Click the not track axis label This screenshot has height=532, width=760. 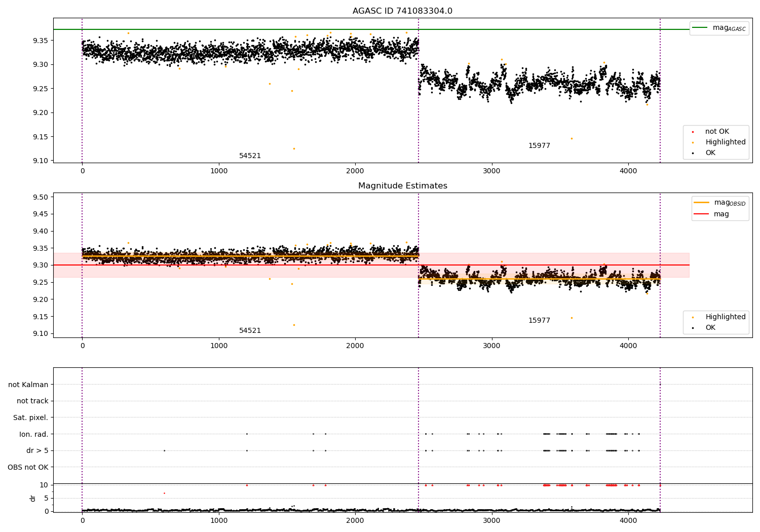click(x=32, y=401)
